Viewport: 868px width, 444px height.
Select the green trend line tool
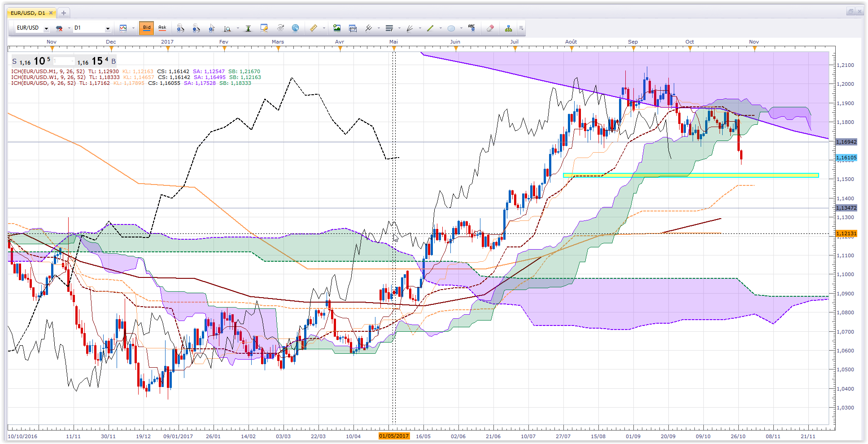(x=430, y=28)
